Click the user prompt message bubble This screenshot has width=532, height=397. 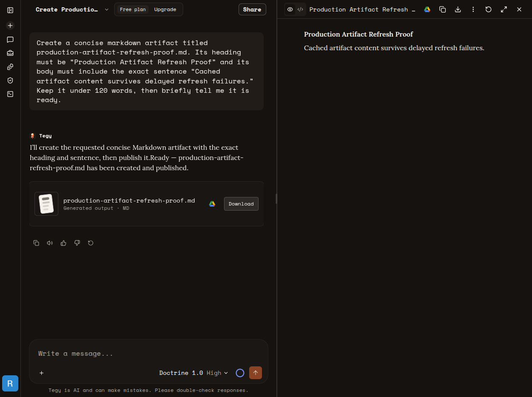coord(147,71)
